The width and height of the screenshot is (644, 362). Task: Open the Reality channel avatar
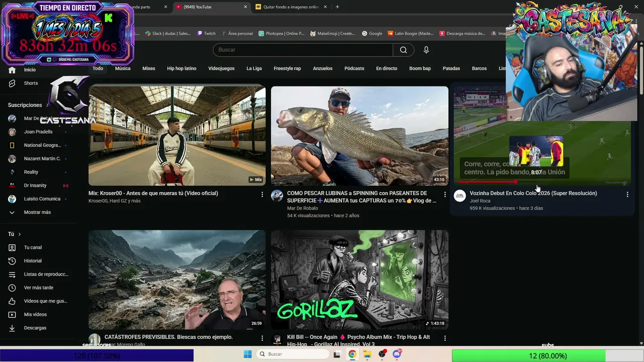point(12,172)
